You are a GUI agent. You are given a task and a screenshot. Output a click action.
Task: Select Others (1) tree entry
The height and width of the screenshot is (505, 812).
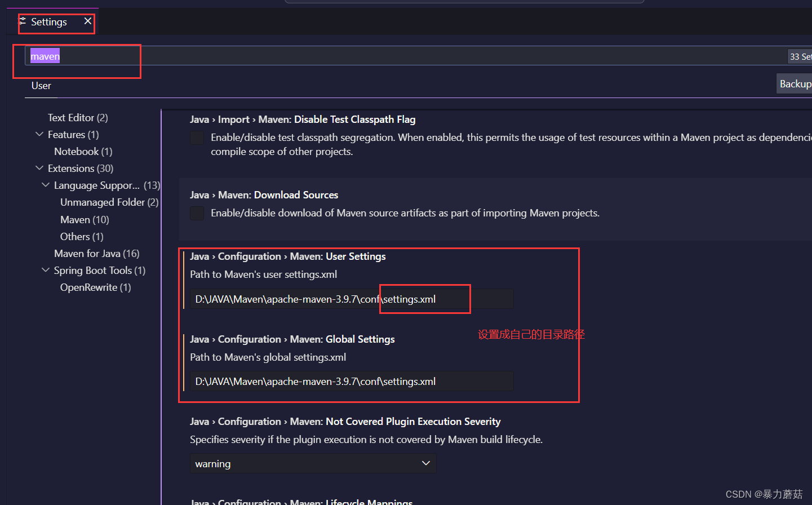[82, 237]
